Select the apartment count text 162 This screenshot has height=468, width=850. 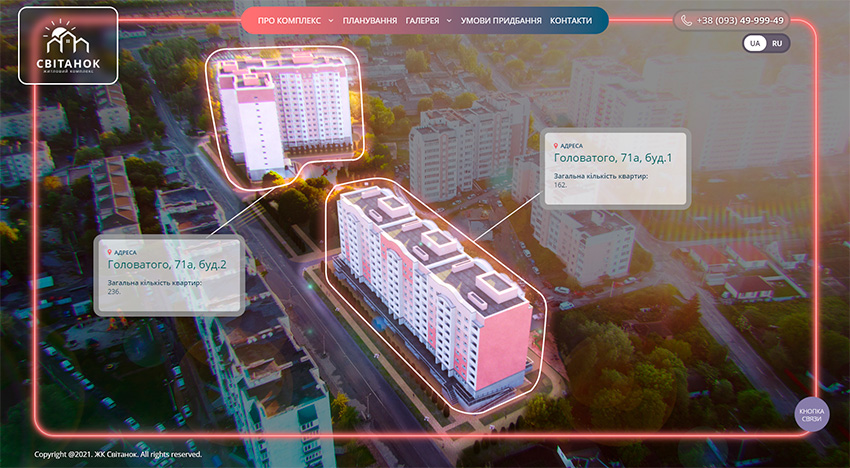(x=560, y=185)
